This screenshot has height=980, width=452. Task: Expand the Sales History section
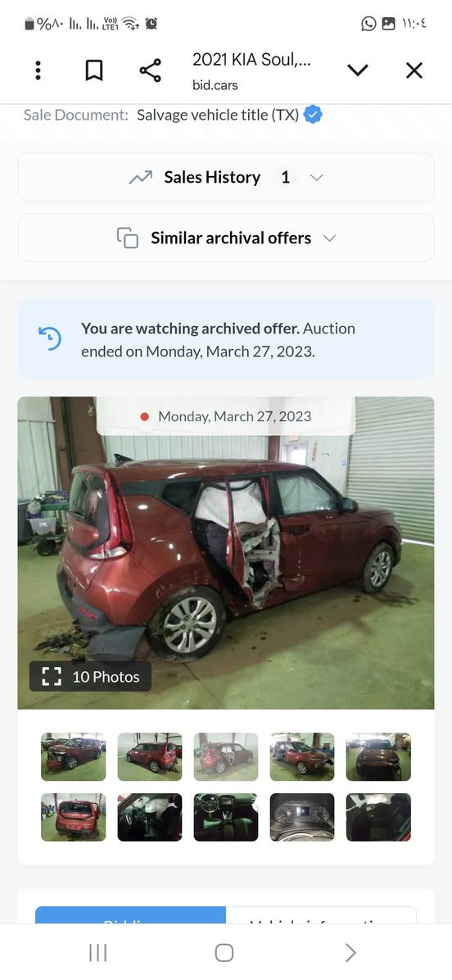(226, 178)
